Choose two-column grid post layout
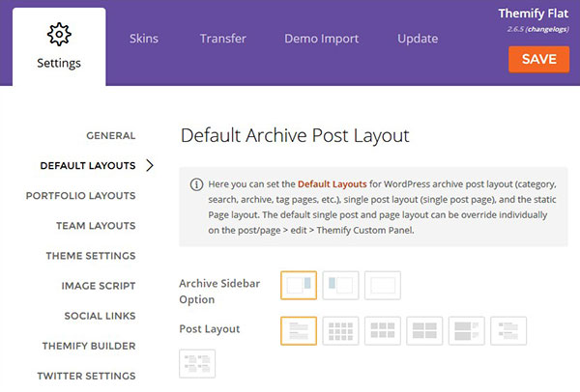The image size is (580, 392). coord(424,330)
